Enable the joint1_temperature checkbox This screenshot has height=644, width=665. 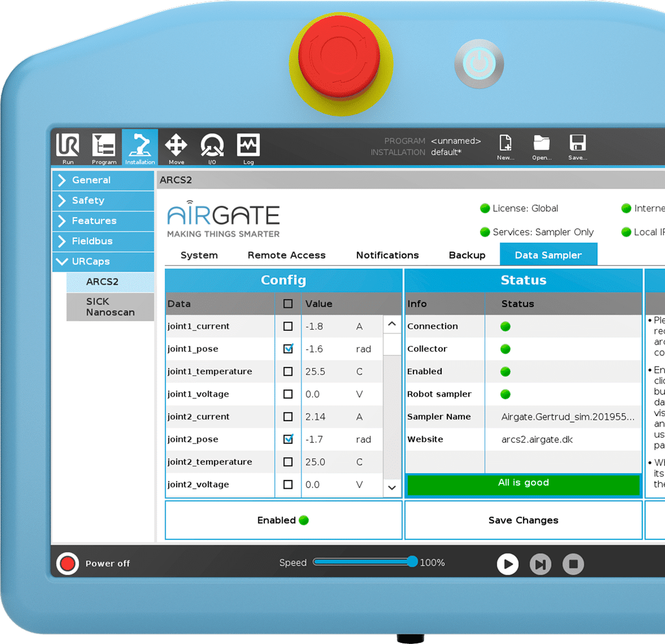pyautogui.click(x=288, y=371)
